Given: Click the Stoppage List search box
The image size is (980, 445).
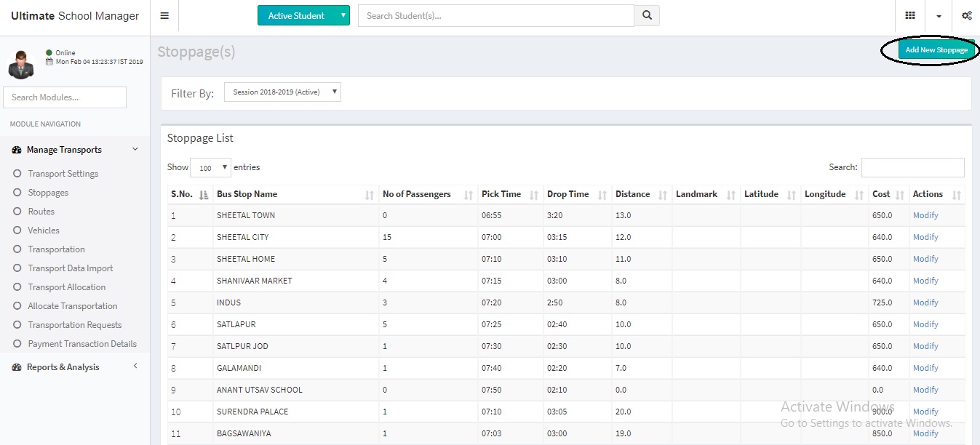Looking at the screenshot, I should pos(913,167).
